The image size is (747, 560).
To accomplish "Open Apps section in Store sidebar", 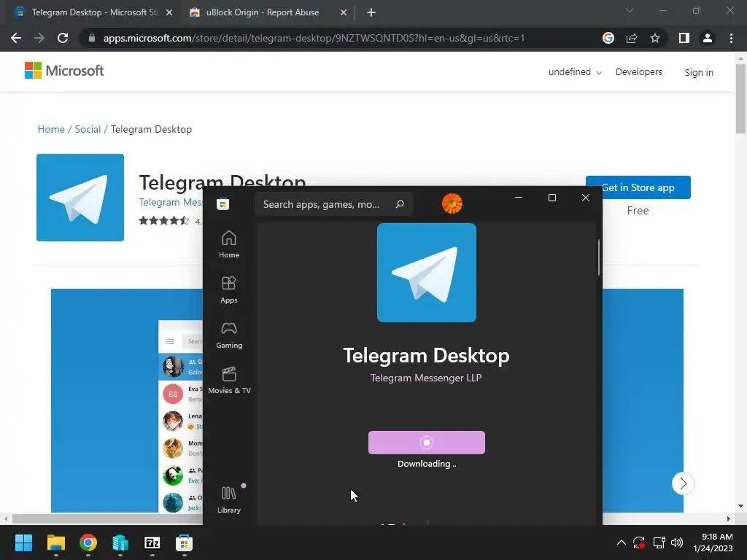I will coord(228,289).
